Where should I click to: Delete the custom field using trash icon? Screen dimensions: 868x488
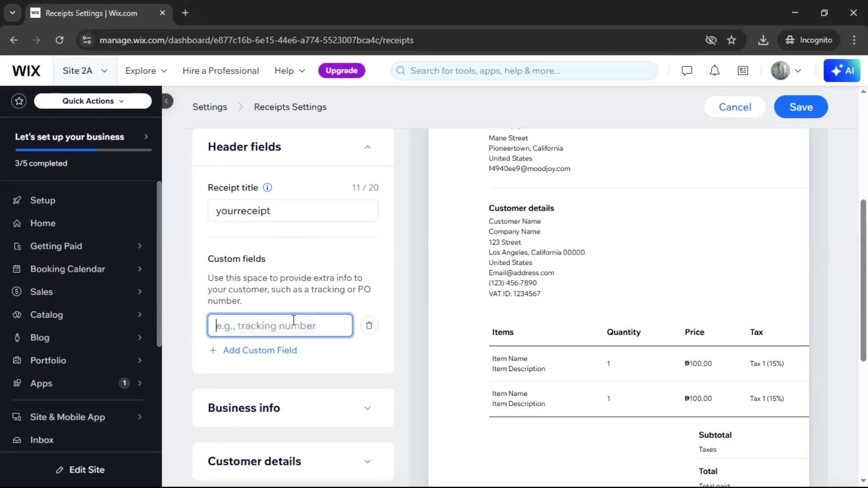pos(369,325)
